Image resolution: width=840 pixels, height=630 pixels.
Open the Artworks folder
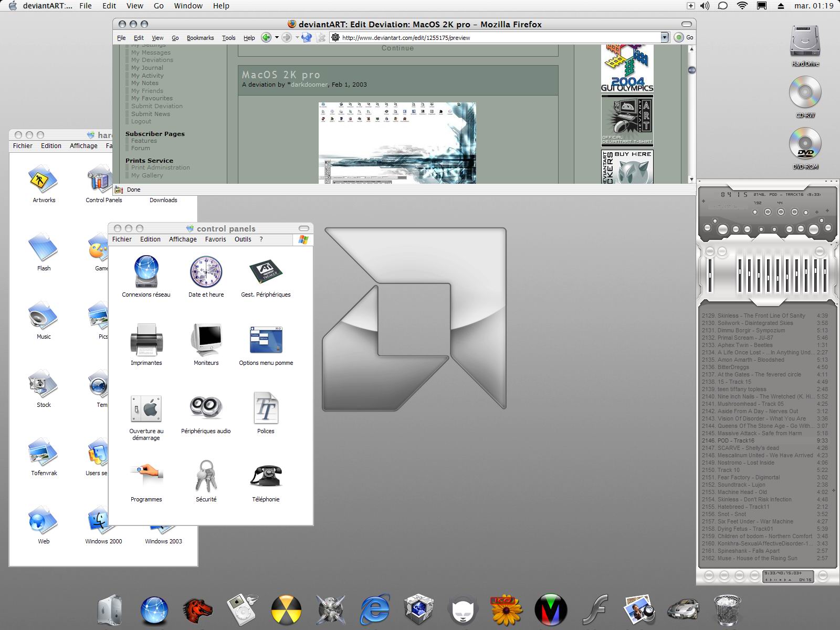click(x=44, y=180)
